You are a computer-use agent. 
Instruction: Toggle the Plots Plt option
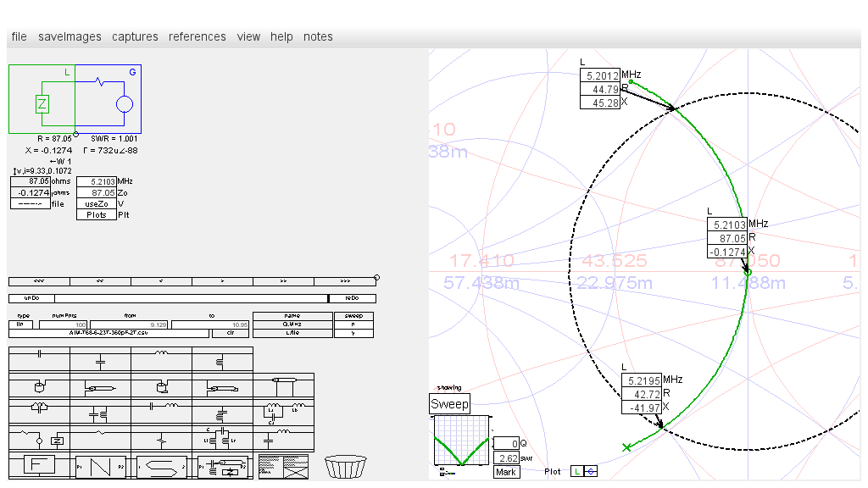pos(96,214)
